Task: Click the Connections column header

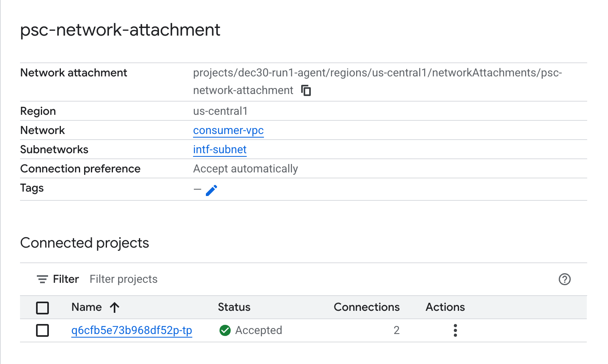Action: point(366,307)
